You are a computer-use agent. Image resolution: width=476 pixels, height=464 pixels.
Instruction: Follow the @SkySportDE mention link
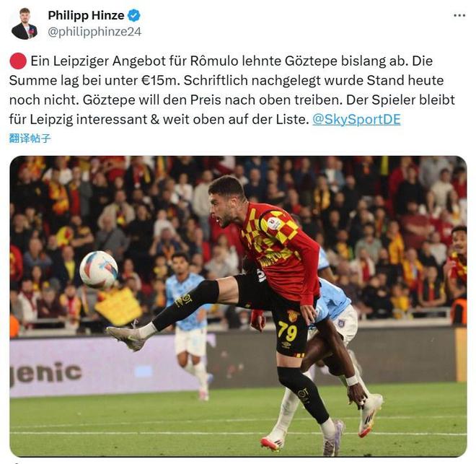(356, 119)
